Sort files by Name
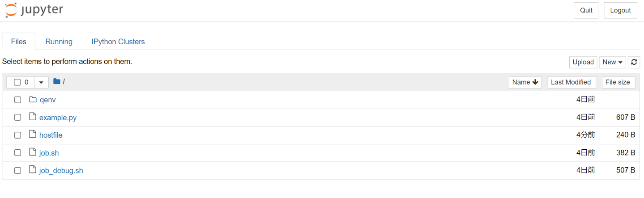 [x=525, y=82]
